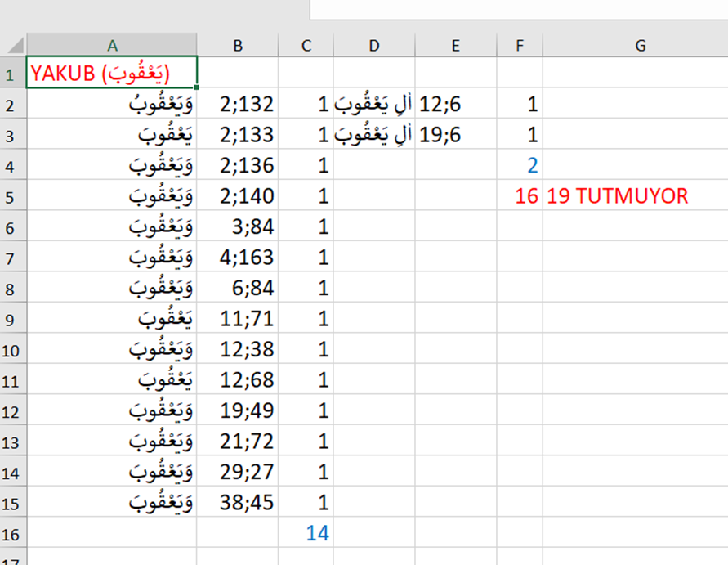Viewport: 728px width, 565px height.
Task: Click cell with verse 21;72
Action: [x=238, y=441]
